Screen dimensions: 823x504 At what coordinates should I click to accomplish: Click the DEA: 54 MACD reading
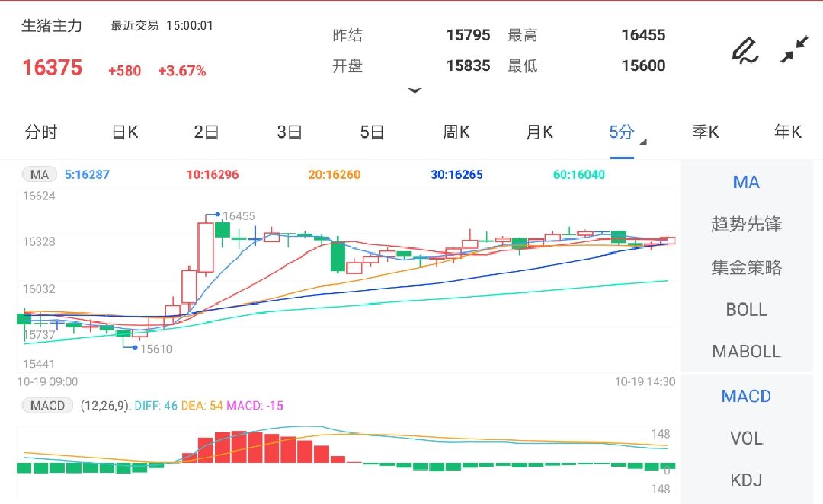tap(201, 405)
